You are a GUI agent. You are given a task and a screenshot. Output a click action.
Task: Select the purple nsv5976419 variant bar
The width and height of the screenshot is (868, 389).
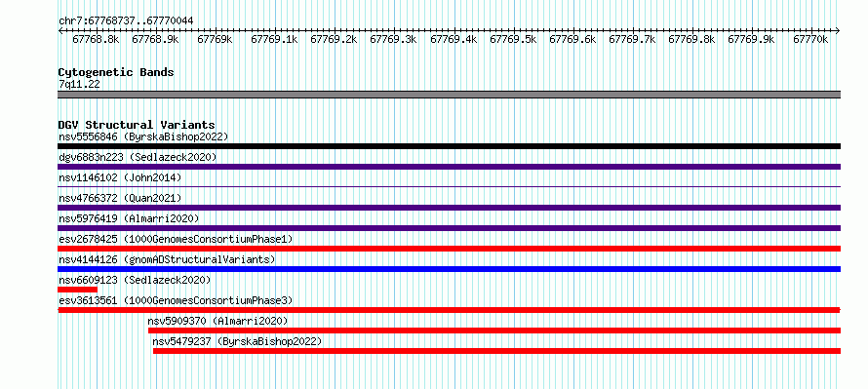click(450, 228)
